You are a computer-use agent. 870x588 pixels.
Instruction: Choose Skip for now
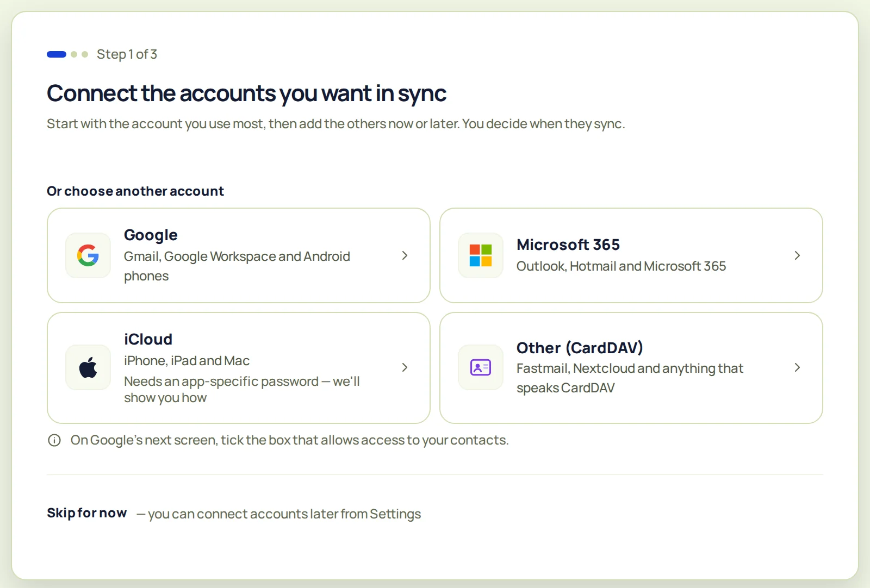click(x=87, y=513)
